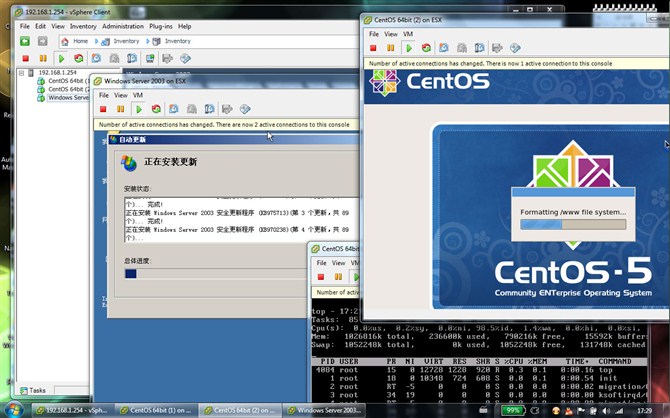This screenshot has width=670, height=418.
Task: Open the first Inventory breadcrumb dropdown arrow
Action: tap(148, 41)
